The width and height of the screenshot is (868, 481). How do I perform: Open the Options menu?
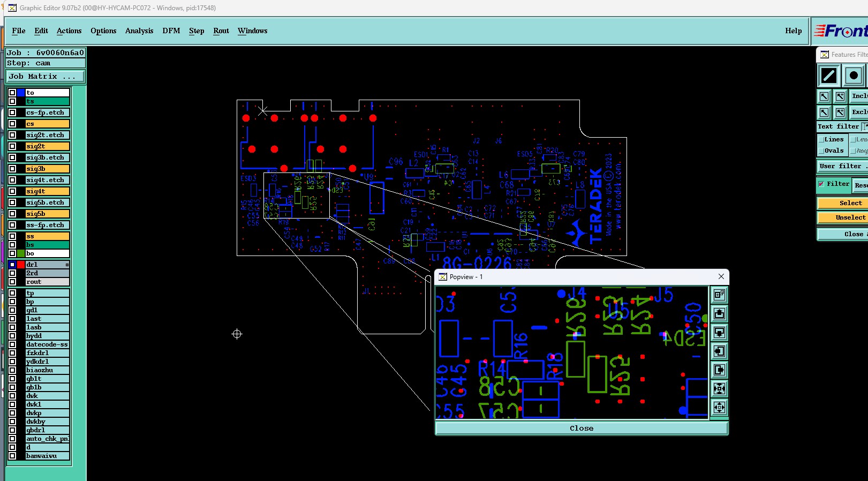tap(103, 31)
